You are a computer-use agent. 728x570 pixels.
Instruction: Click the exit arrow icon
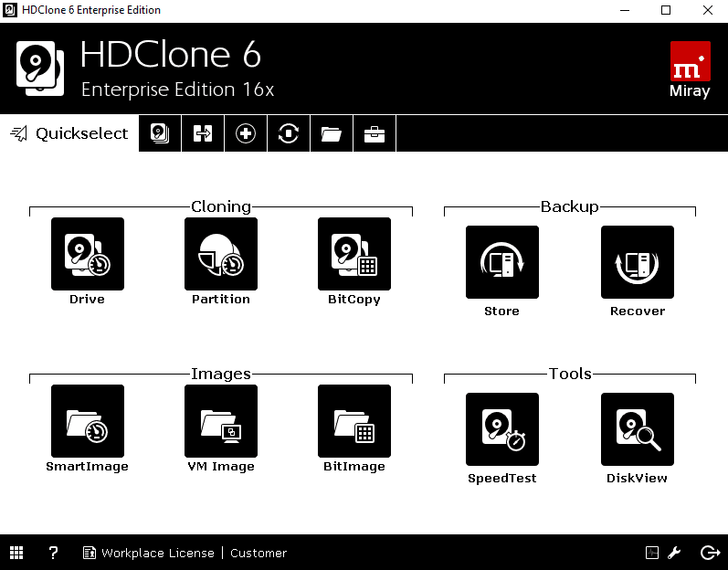coord(710,553)
